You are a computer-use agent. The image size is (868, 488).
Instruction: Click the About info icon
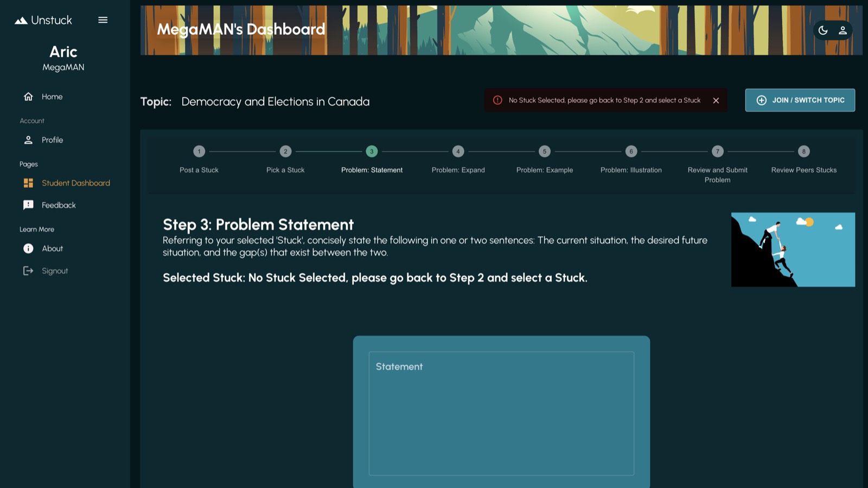[x=28, y=248]
